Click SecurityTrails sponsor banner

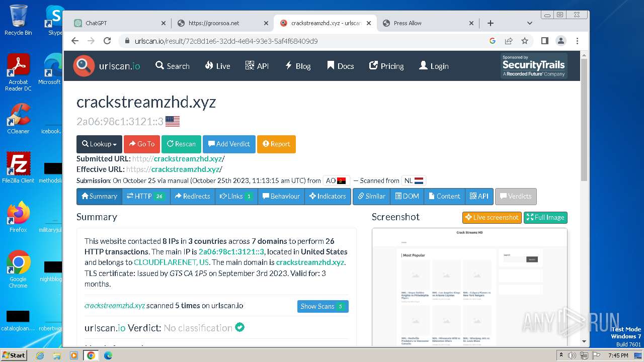533,66
